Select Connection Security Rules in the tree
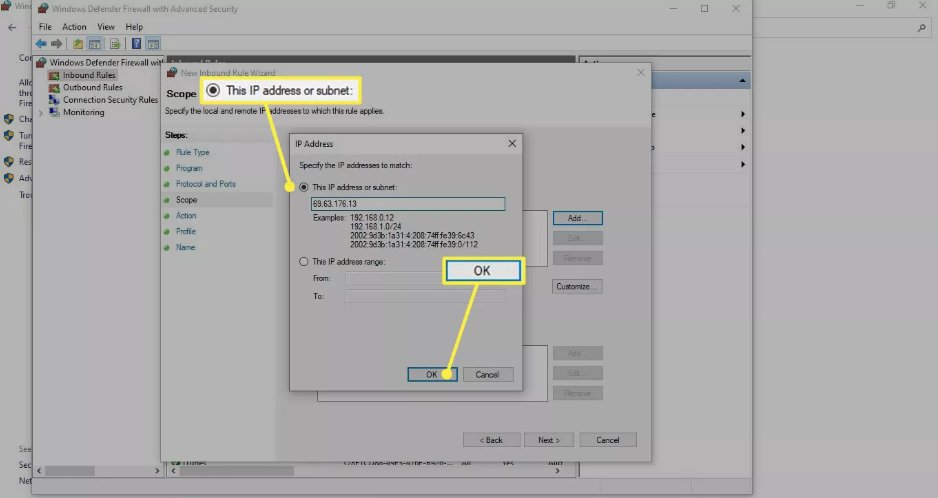This screenshot has width=938, height=498. coord(111,100)
